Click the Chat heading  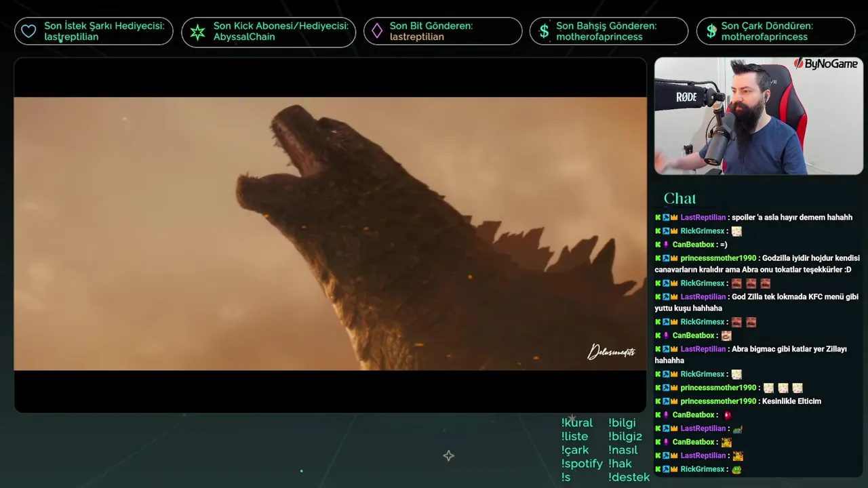click(x=680, y=199)
